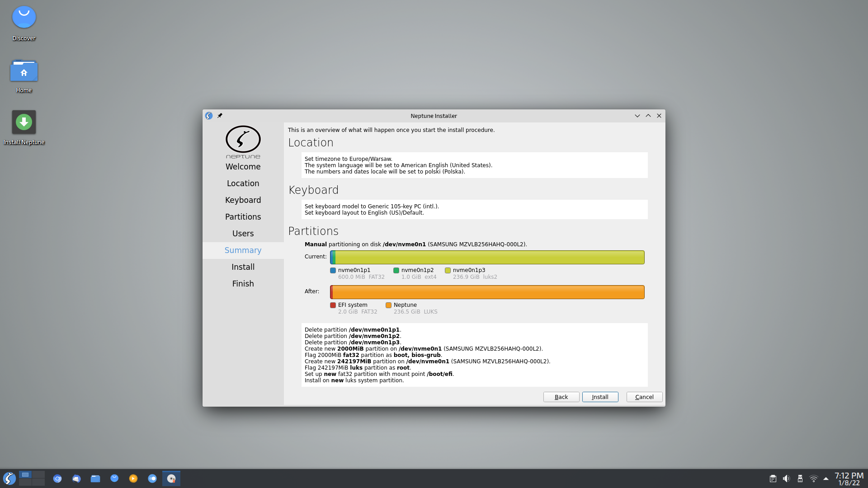Click the EFI system red legend swatch
Image resolution: width=868 pixels, height=488 pixels.
pos(333,305)
